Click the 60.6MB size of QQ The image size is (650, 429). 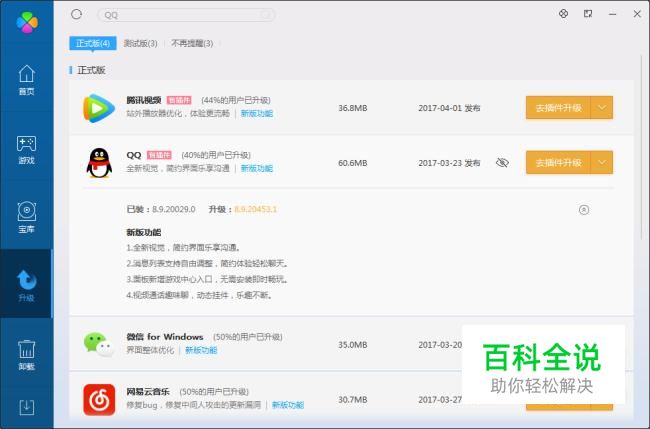(x=353, y=163)
